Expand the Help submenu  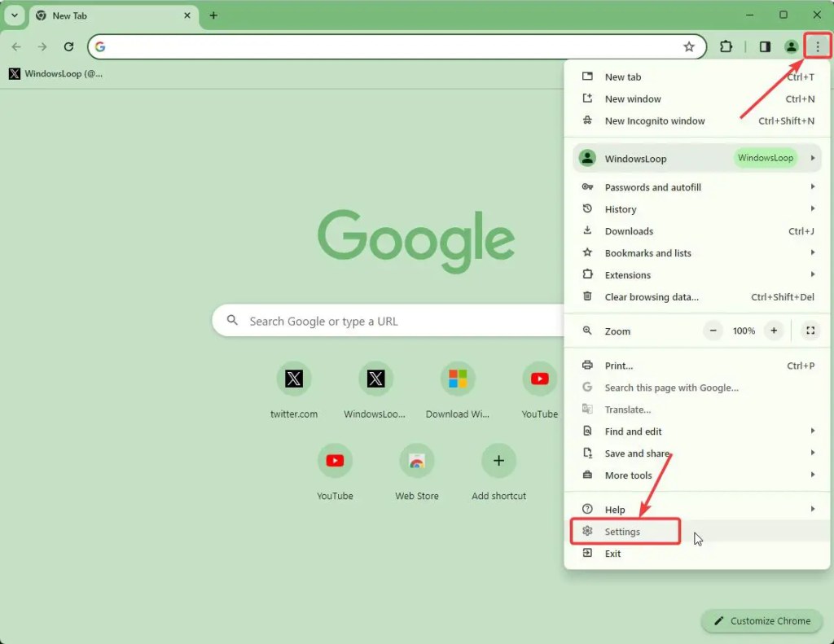point(697,510)
